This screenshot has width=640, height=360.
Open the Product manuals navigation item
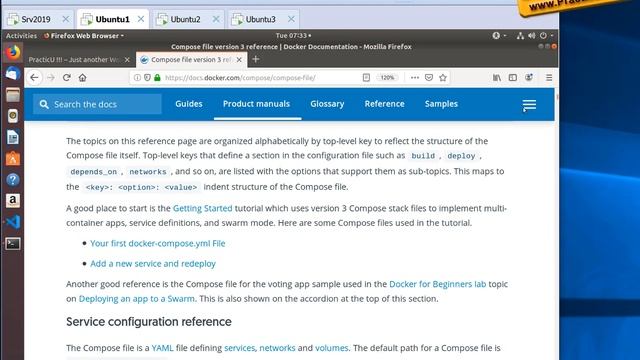click(x=256, y=104)
